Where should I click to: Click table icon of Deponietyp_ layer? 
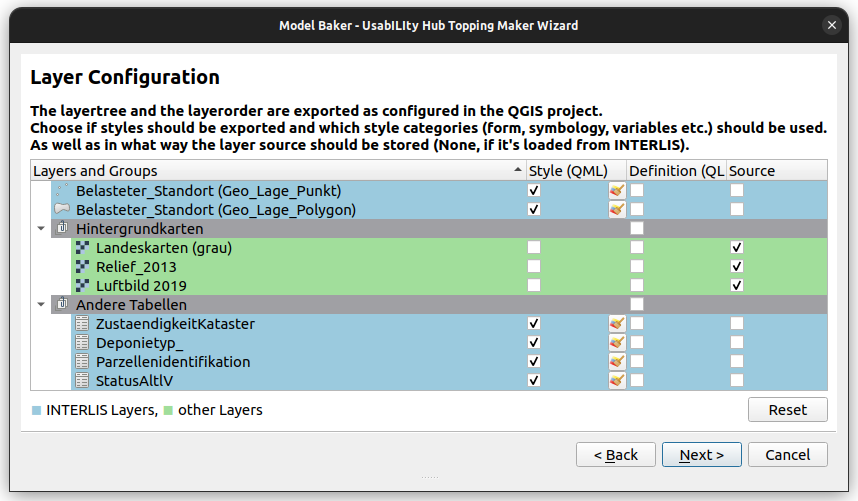click(82, 343)
